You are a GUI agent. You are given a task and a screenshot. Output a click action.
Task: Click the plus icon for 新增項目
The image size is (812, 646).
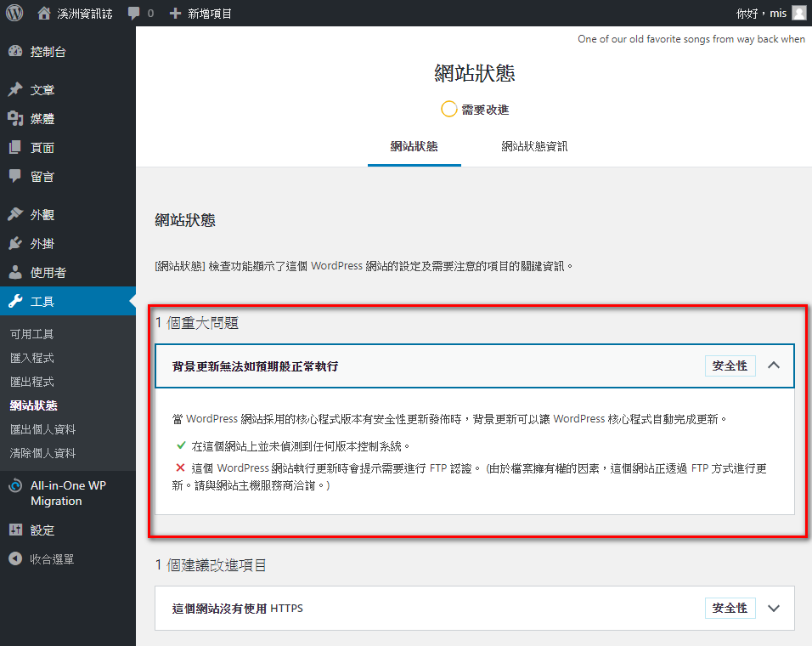click(x=175, y=14)
